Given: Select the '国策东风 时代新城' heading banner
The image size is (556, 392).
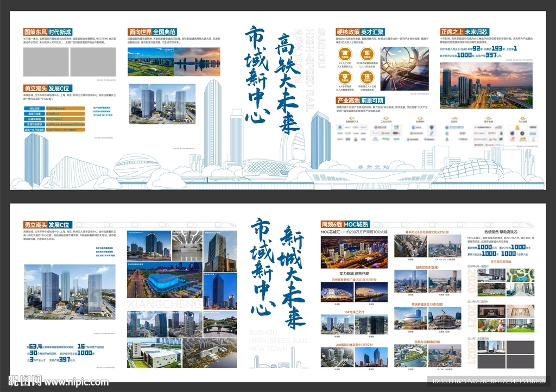Looking at the screenshot, I should click(48, 32).
